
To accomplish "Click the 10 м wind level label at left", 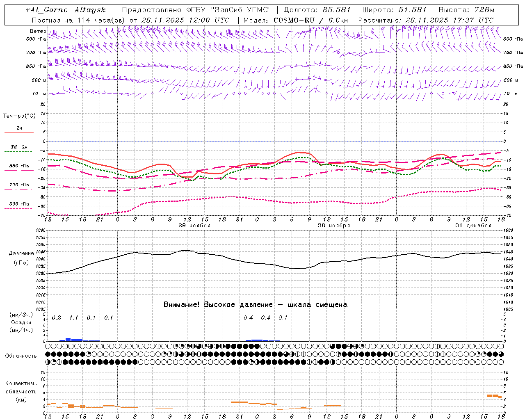I will click(39, 94).
